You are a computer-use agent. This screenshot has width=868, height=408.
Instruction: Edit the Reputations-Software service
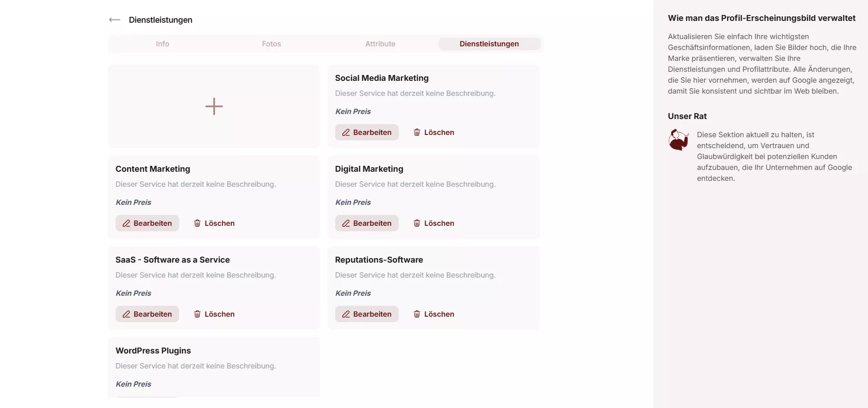point(366,314)
